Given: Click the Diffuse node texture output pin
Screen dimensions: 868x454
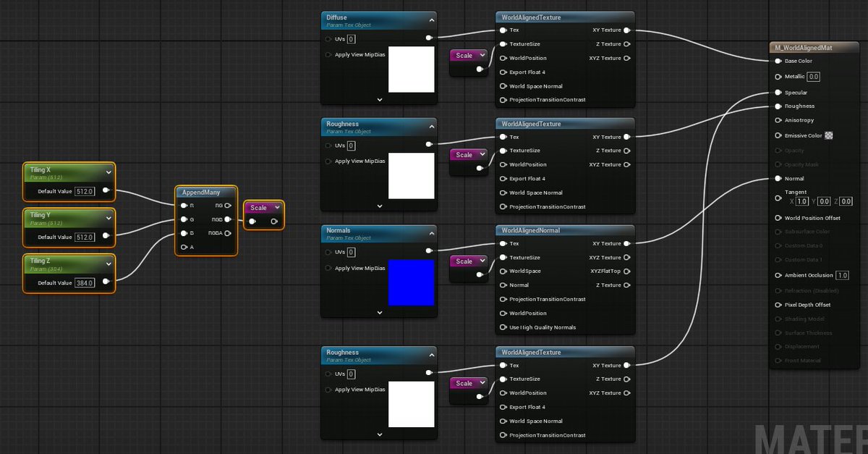Looking at the screenshot, I should (x=430, y=38).
